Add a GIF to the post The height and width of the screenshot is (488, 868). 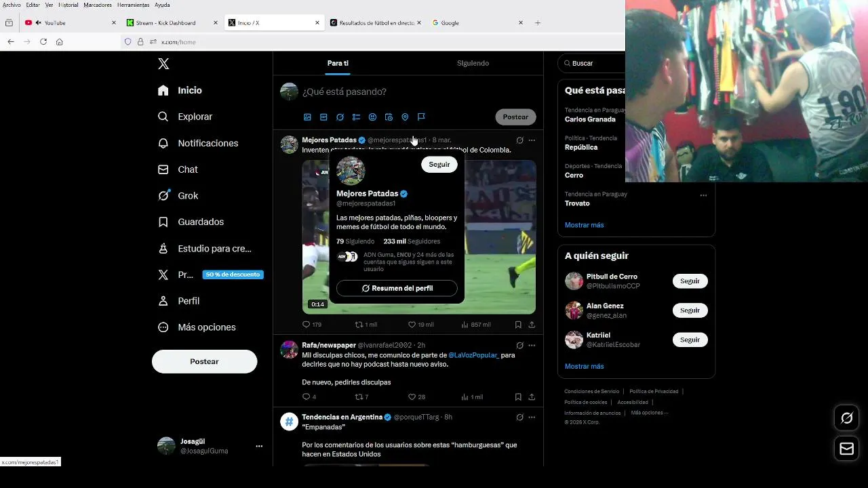[323, 117]
